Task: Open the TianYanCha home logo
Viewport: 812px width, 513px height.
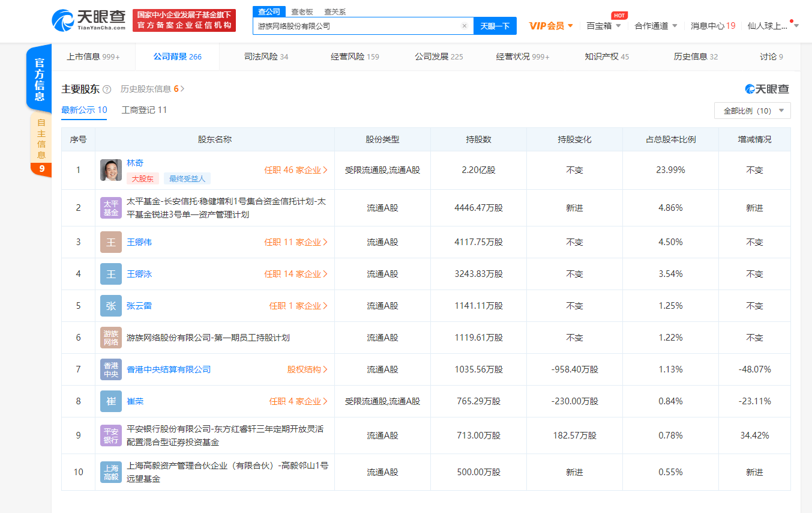Action: (x=89, y=20)
